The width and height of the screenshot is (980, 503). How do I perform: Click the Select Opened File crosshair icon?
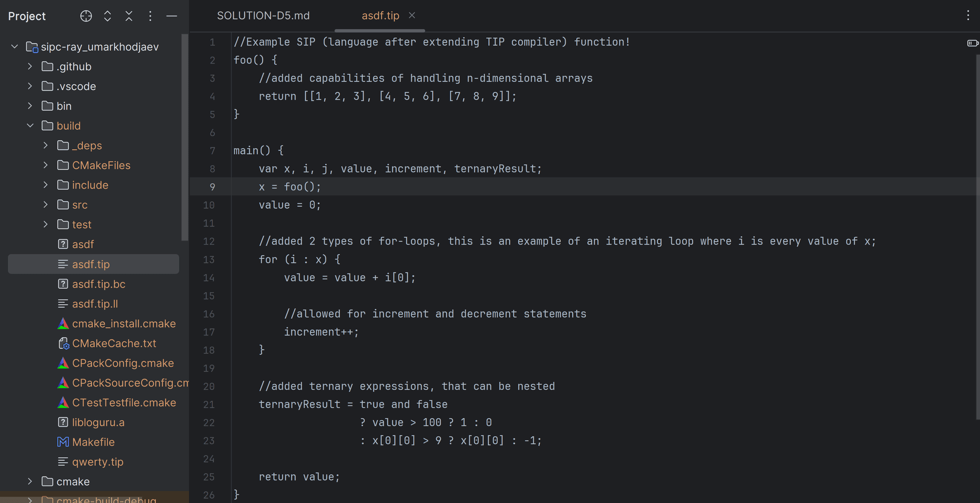(x=86, y=16)
